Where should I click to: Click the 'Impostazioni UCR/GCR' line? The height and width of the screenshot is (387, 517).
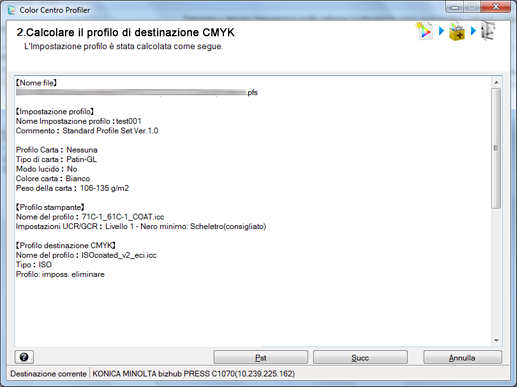(141, 227)
